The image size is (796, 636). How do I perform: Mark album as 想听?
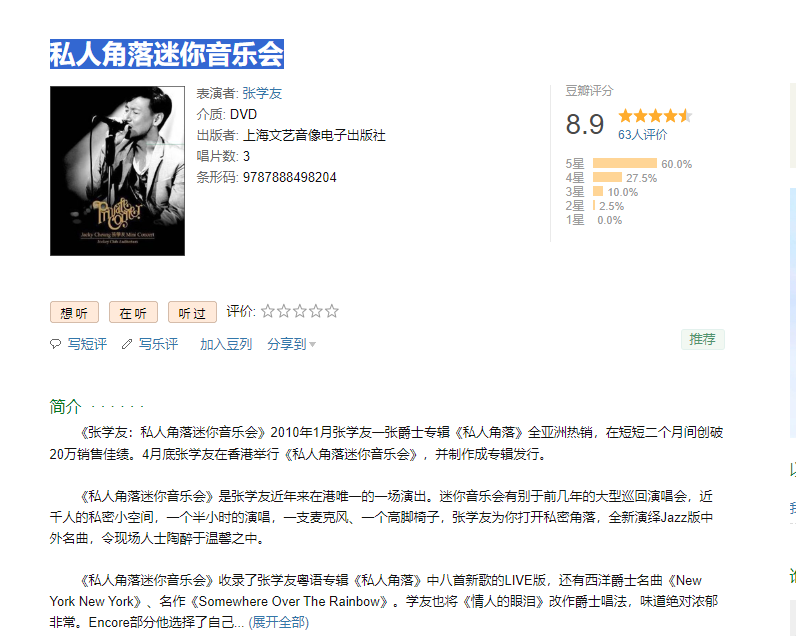tap(74, 313)
